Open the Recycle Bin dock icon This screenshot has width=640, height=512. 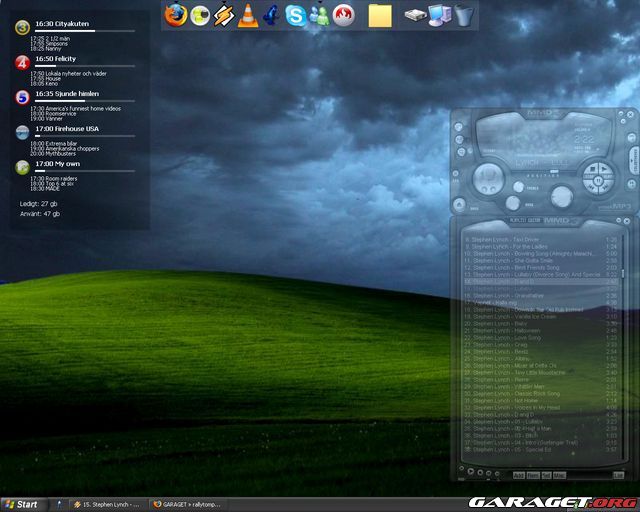pyautogui.click(x=464, y=14)
